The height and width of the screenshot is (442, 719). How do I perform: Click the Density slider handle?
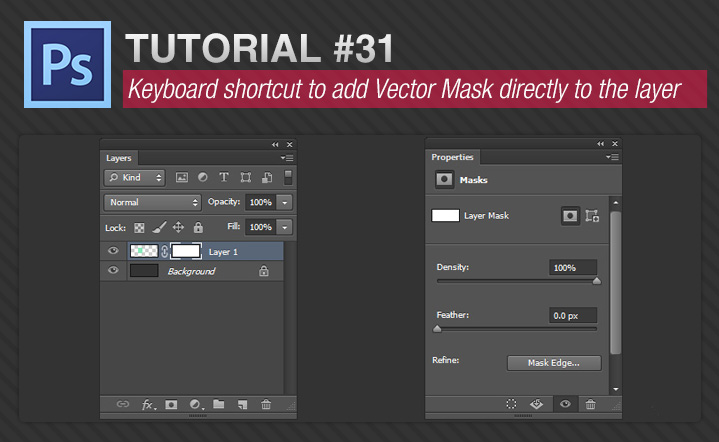(597, 281)
